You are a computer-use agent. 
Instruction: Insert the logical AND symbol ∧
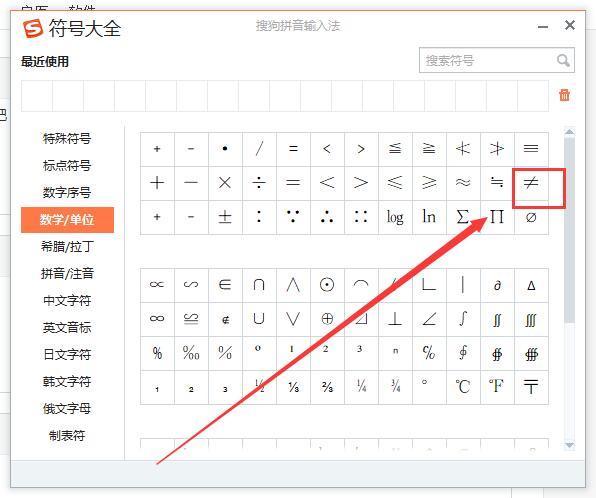[x=293, y=285]
